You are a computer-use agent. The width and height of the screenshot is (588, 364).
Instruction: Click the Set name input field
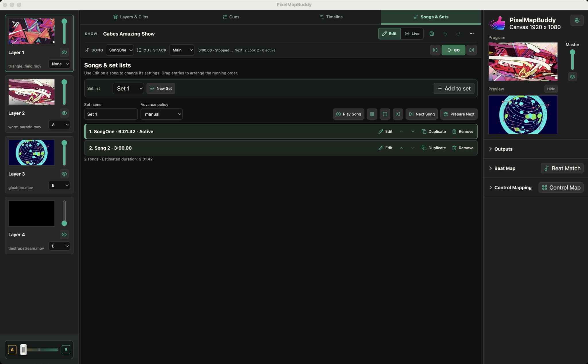coord(111,114)
